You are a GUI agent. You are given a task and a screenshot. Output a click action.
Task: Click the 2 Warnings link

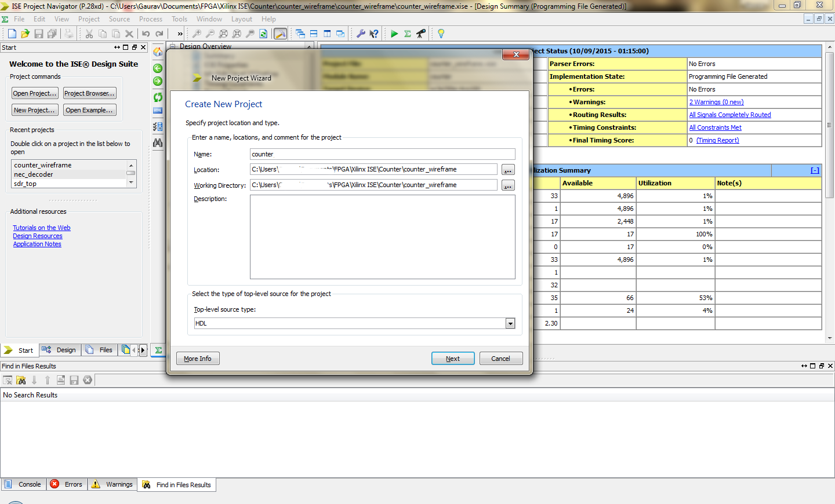(x=716, y=101)
